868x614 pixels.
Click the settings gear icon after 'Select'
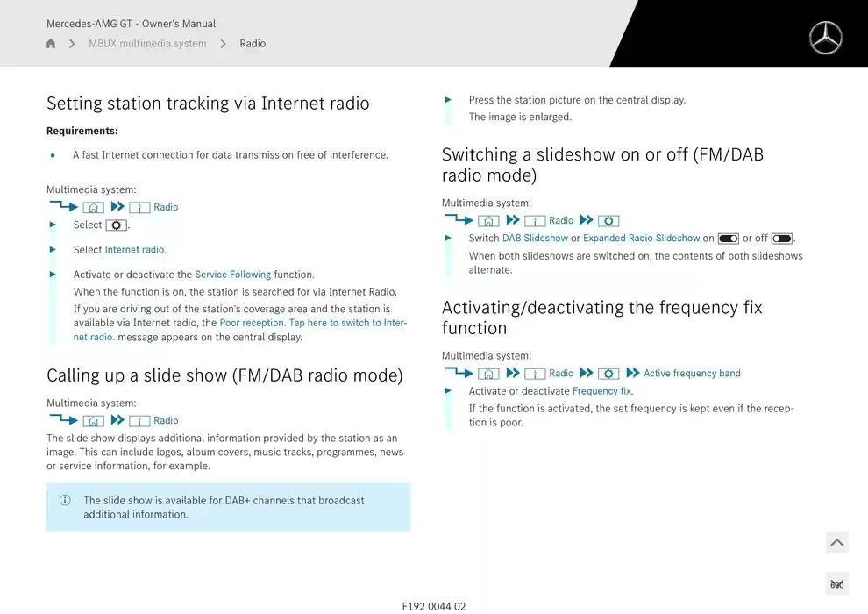click(116, 225)
